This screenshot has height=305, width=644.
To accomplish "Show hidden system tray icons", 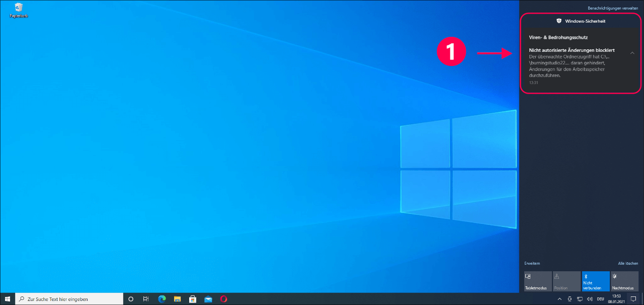I will pyautogui.click(x=560, y=299).
